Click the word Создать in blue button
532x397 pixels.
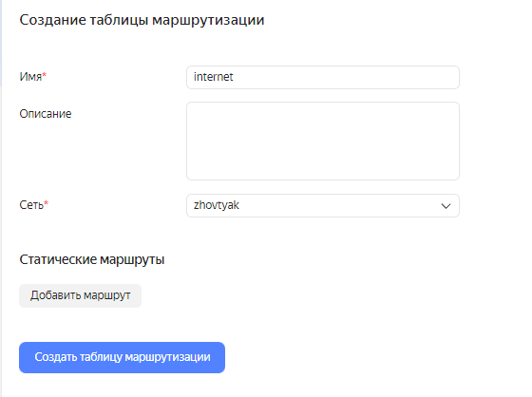click(x=56, y=357)
